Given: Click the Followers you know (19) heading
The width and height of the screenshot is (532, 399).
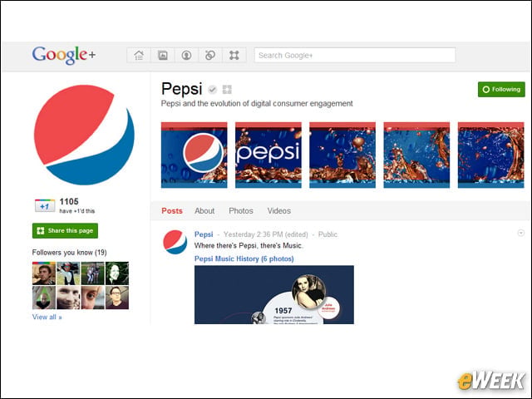Looking at the screenshot, I should pos(69,253).
